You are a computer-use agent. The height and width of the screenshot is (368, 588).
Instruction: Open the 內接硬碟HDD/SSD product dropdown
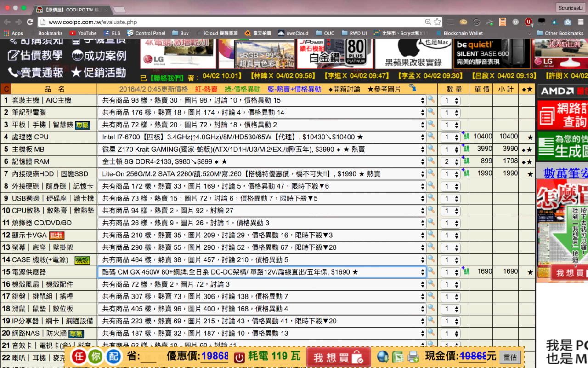pos(262,174)
